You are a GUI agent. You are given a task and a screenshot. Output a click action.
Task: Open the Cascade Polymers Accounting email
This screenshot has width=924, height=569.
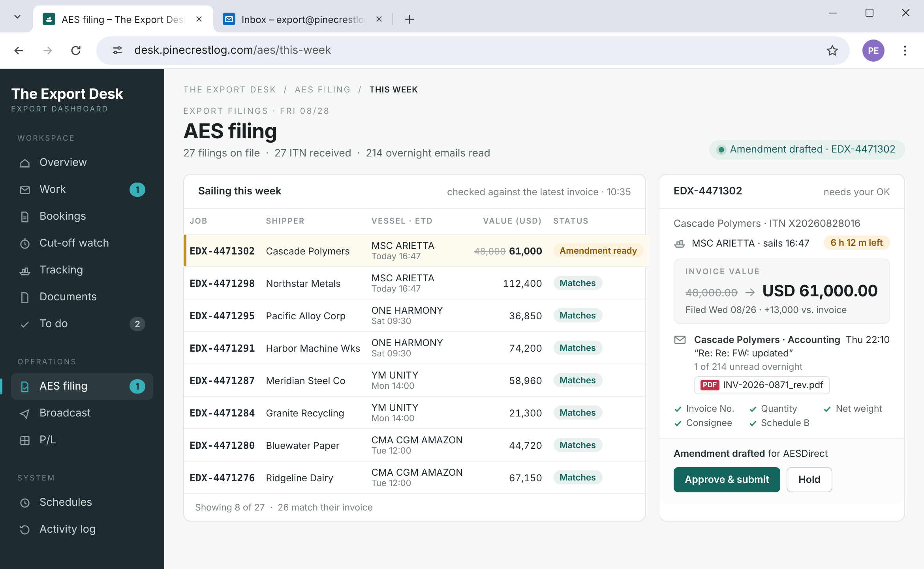click(x=781, y=353)
